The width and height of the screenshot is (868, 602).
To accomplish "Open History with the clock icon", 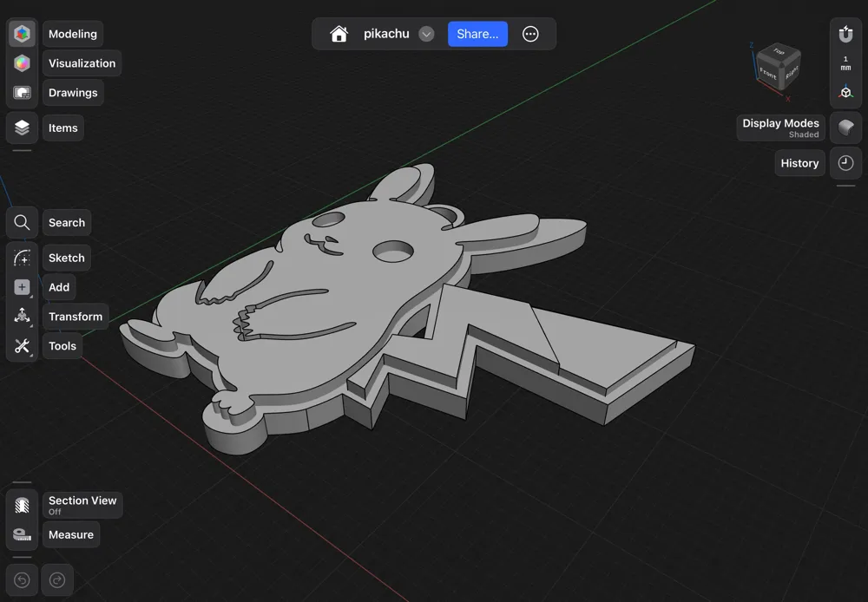I will click(x=845, y=162).
